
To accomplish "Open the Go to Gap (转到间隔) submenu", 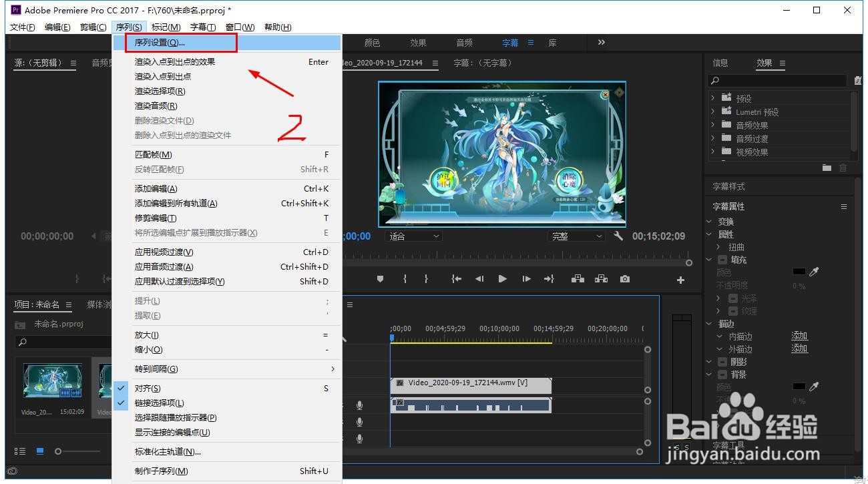I will pyautogui.click(x=227, y=369).
